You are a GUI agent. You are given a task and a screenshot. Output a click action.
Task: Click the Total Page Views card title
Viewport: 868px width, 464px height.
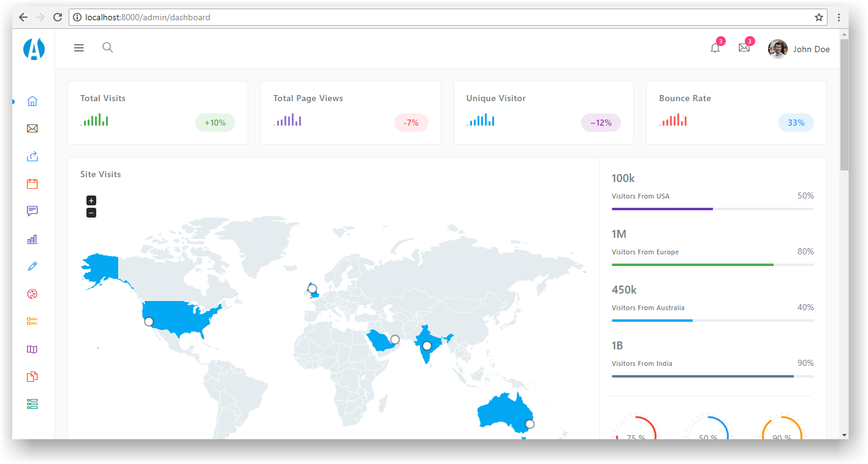pyautogui.click(x=308, y=98)
